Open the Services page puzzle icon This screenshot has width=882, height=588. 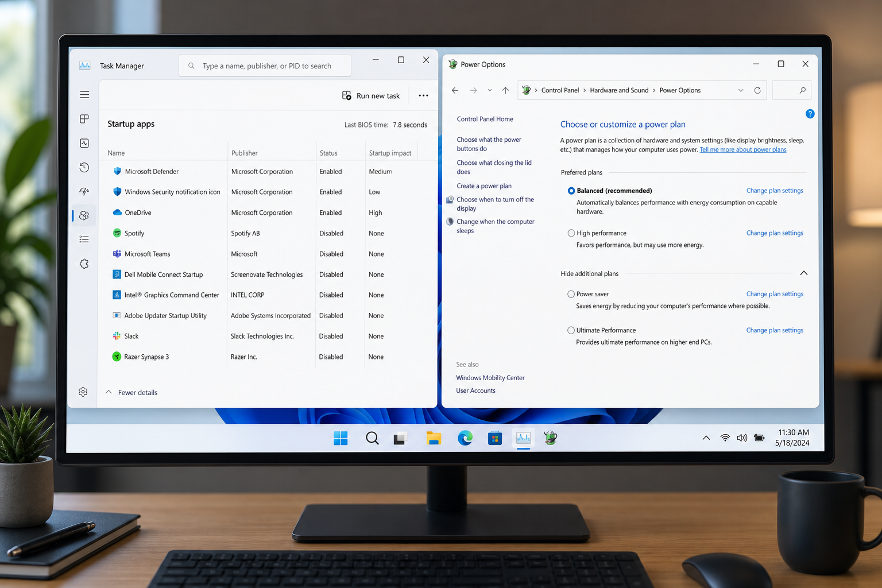[84, 264]
